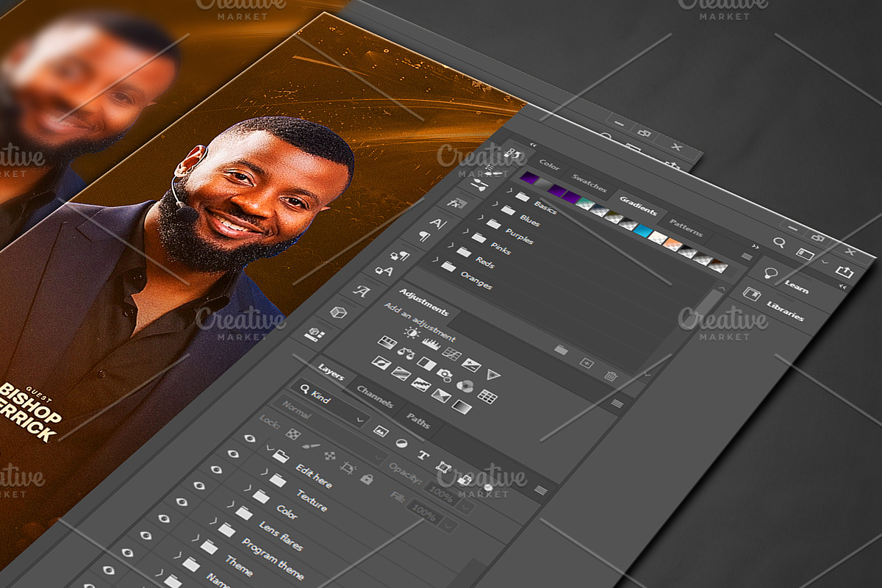Select the first purple gradient swatch
882x588 pixels.
pyautogui.click(x=528, y=179)
